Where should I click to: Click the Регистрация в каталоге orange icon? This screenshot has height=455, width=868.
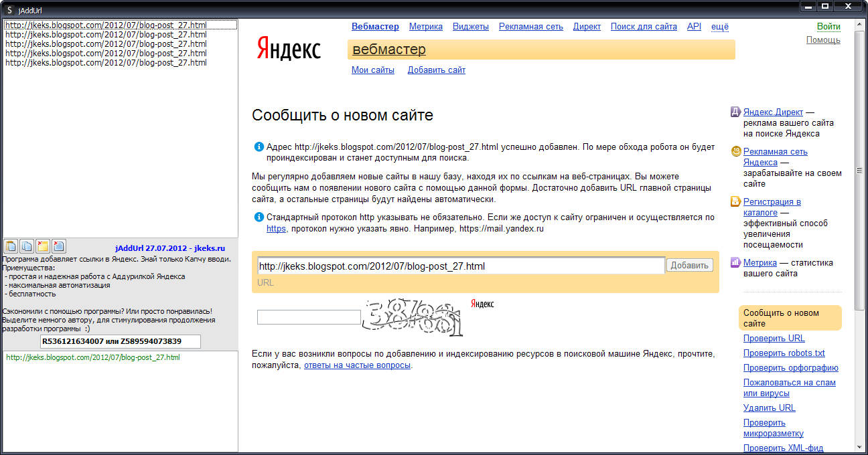pyautogui.click(x=735, y=201)
